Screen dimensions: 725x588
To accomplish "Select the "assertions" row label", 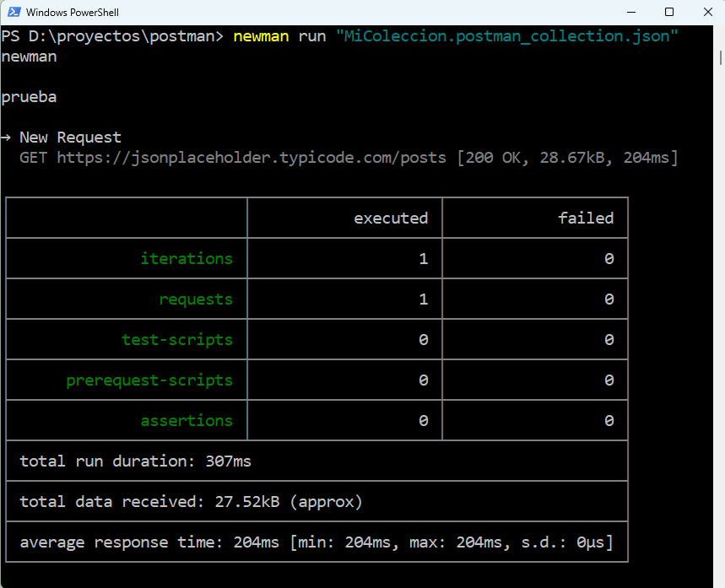I will pyautogui.click(x=186, y=421).
